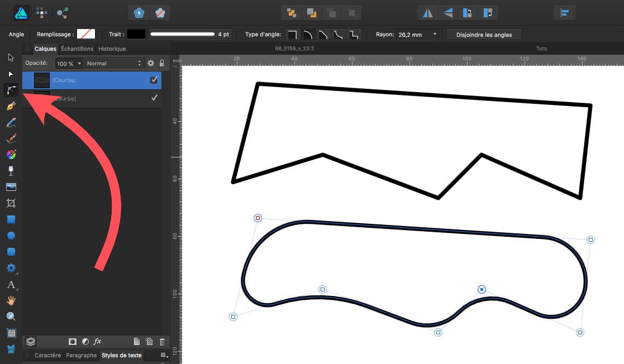Select the Pen tool
Viewport: 624px width, 364px height.
tap(11, 106)
